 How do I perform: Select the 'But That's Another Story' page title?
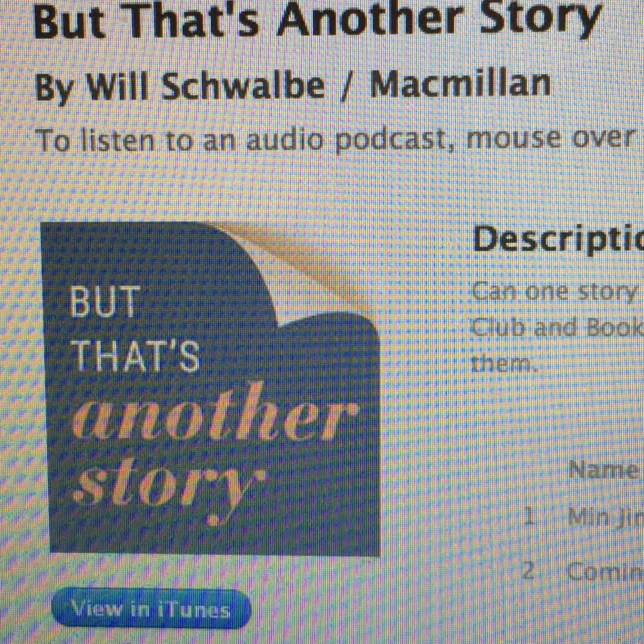tap(317, 19)
